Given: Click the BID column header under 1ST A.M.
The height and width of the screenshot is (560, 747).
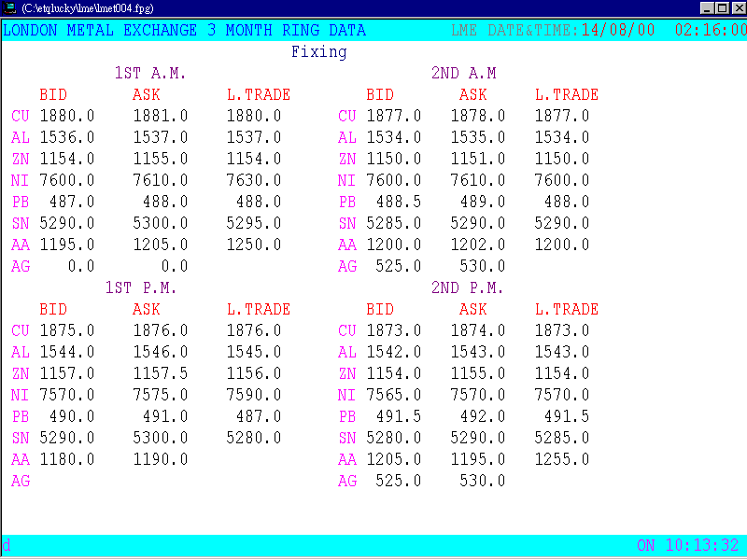Looking at the screenshot, I should 53,94.
